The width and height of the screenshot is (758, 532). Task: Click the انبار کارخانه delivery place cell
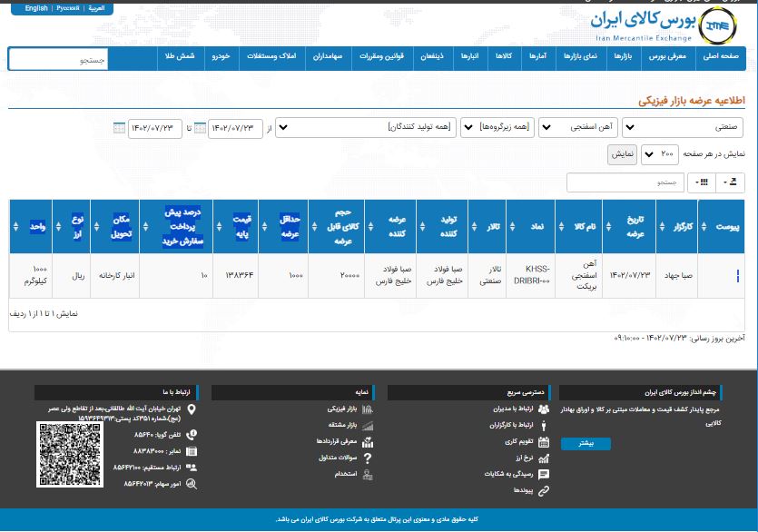(116, 275)
